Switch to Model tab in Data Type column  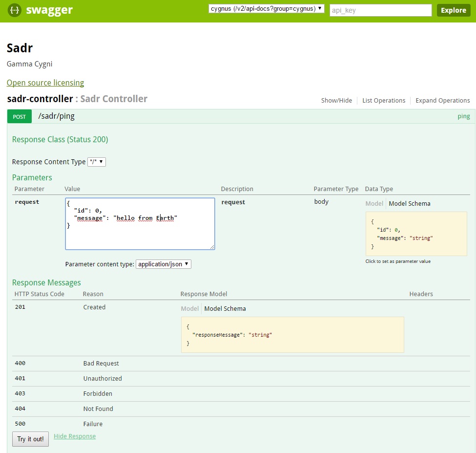point(374,204)
